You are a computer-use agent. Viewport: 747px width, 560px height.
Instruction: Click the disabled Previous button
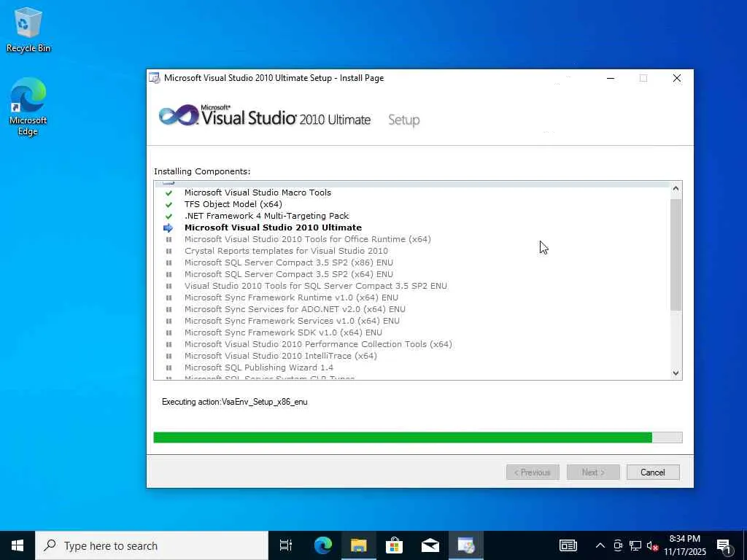point(533,472)
